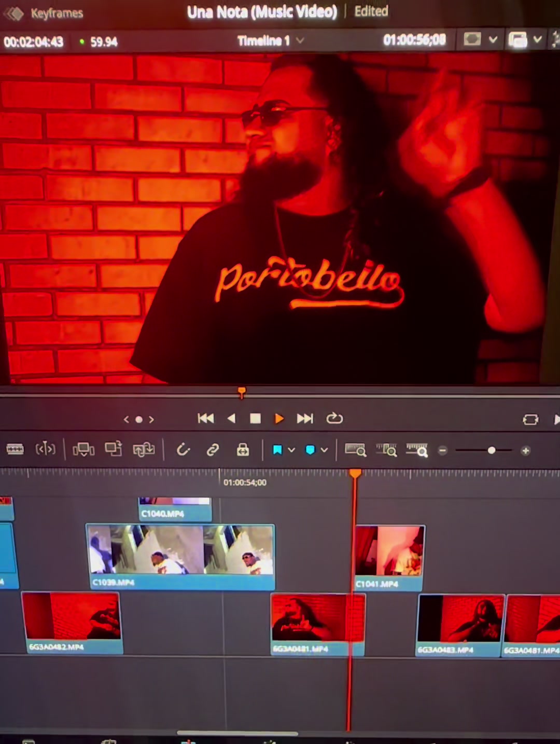Click the timeline zoom slider handle

click(491, 450)
